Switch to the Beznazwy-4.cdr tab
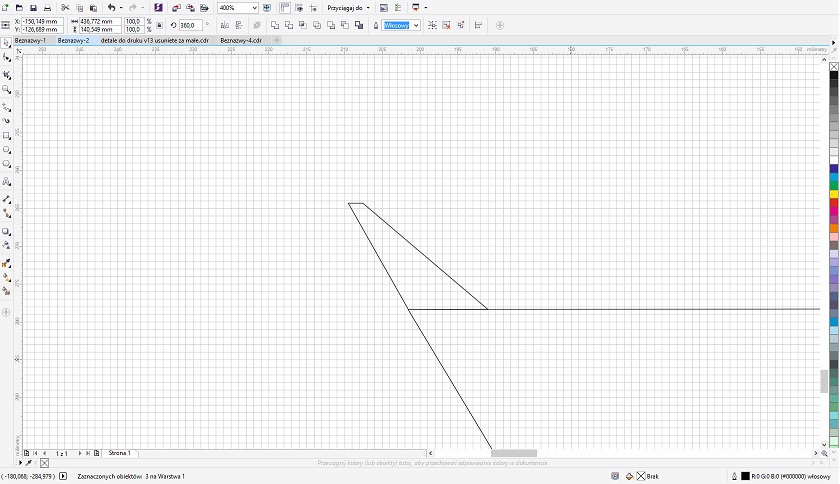This screenshot has width=840, height=484. tap(241, 40)
